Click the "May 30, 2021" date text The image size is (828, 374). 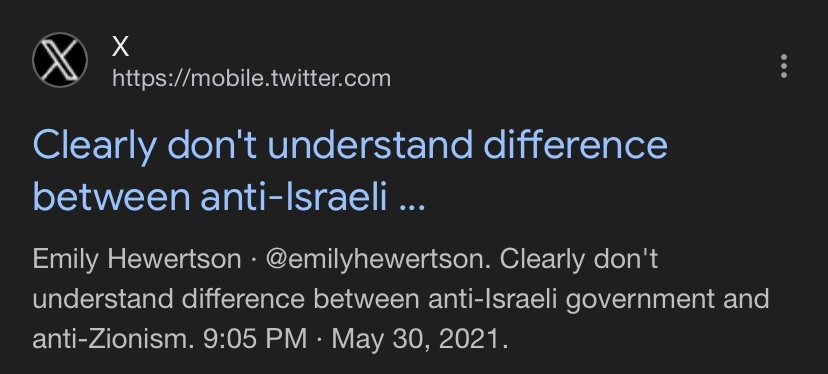[x=416, y=339]
